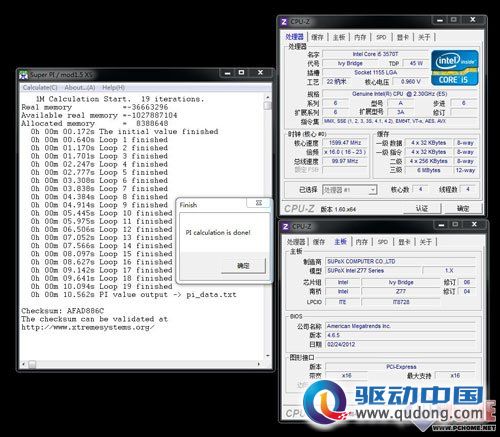Click 认证 button in top CPU-Z
Viewport: 500px width, 437px height.
tap(422, 209)
